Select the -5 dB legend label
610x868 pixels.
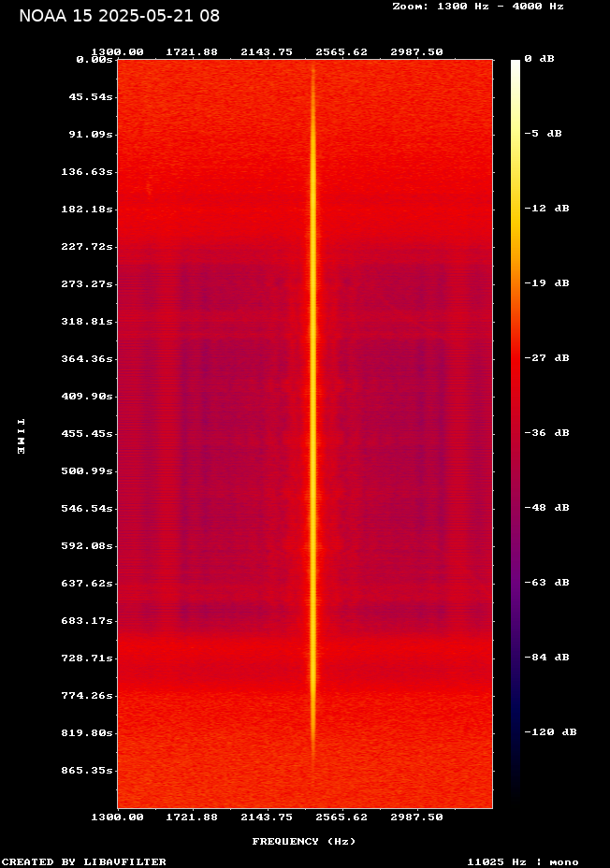pyautogui.click(x=543, y=134)
